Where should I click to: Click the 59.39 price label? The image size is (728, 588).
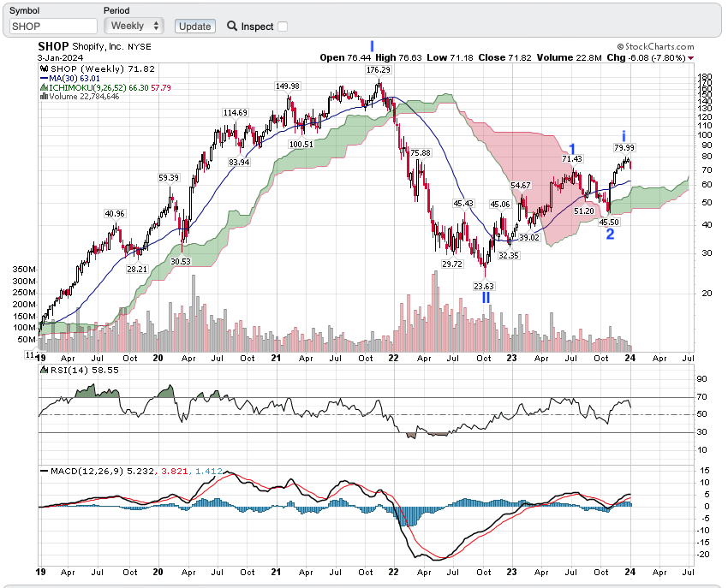coord(169,178)
